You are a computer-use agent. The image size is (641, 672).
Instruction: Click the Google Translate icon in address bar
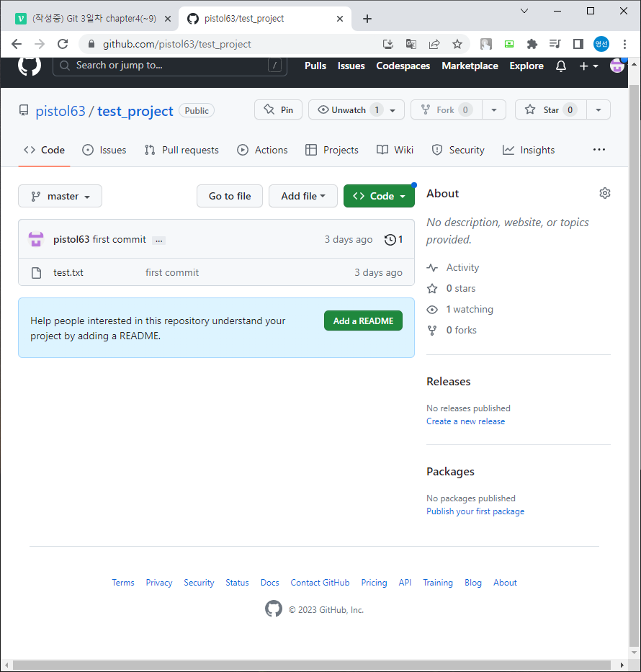[x=411, y=44]
